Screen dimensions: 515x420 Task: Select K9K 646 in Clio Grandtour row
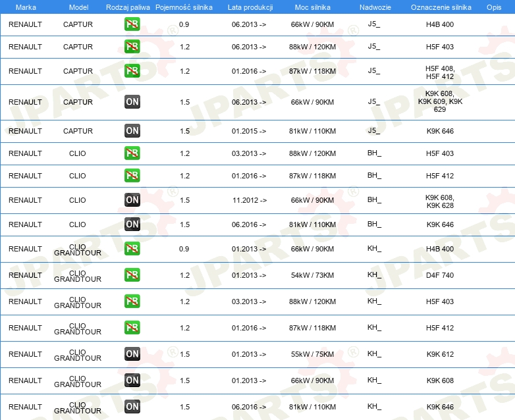coord(440,407)
